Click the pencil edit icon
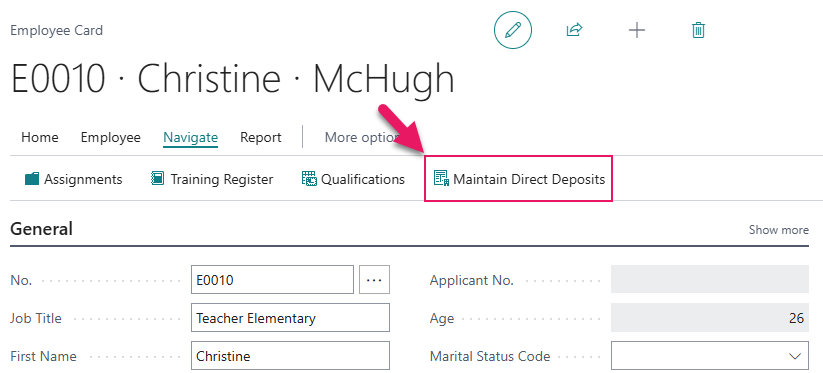The image size is (823, 373). [513, 30]
